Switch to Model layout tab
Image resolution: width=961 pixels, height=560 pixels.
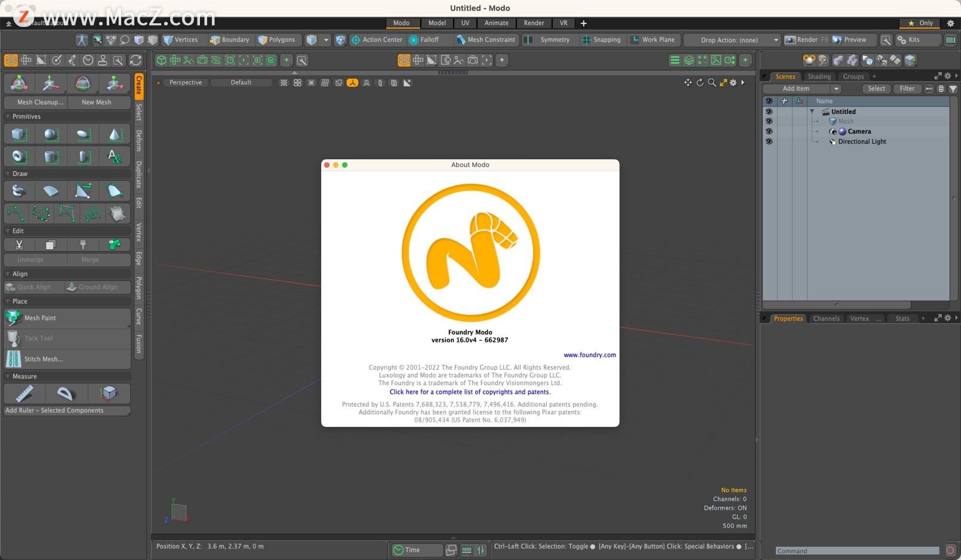(x=437, y=23)
